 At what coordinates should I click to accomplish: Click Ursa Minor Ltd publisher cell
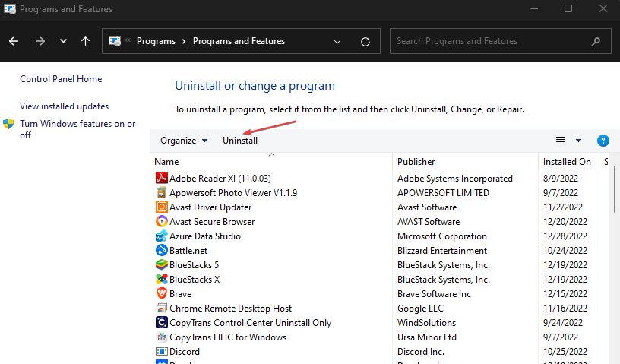tap(427, 337)
